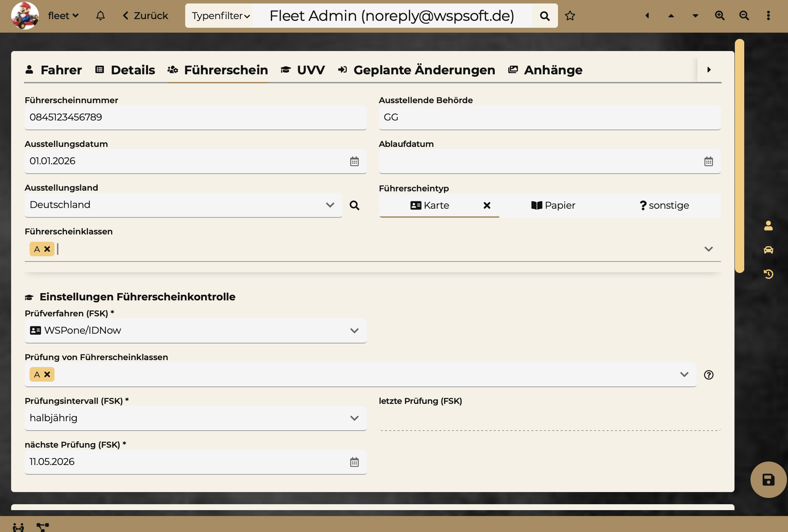Screen dimensions: 788x532
Task: Open the three-dot more menu
Action: click(x=768, y=16)
